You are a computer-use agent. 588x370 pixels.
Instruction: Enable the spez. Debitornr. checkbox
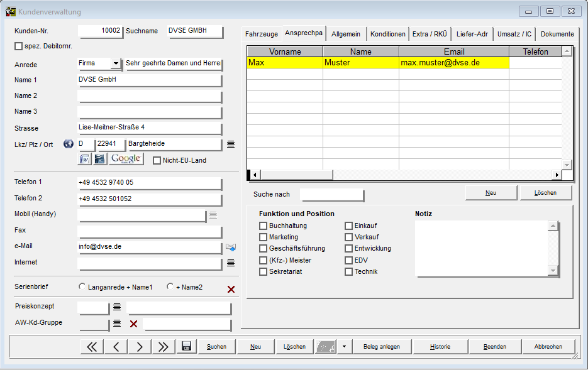click(x=18, y=46)
